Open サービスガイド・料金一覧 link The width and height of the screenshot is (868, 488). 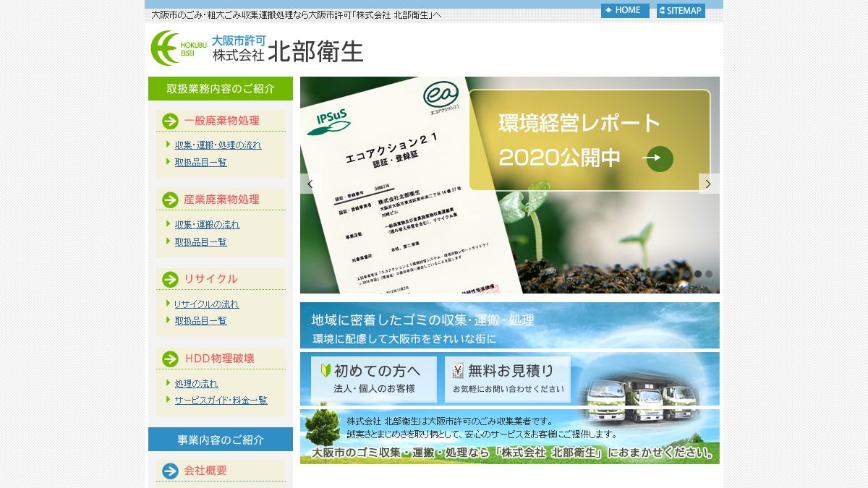tap(221, 400)
